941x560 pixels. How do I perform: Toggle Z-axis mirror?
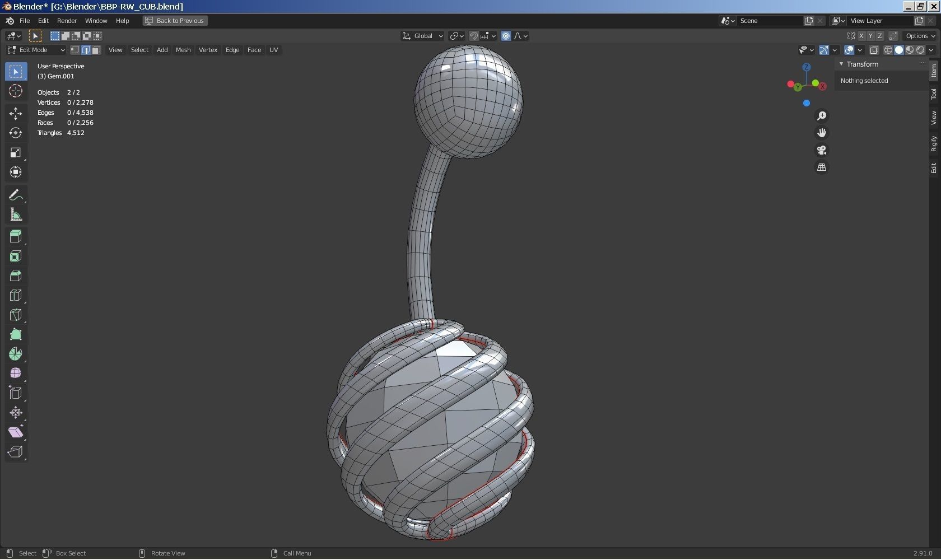tap(880, 36)
